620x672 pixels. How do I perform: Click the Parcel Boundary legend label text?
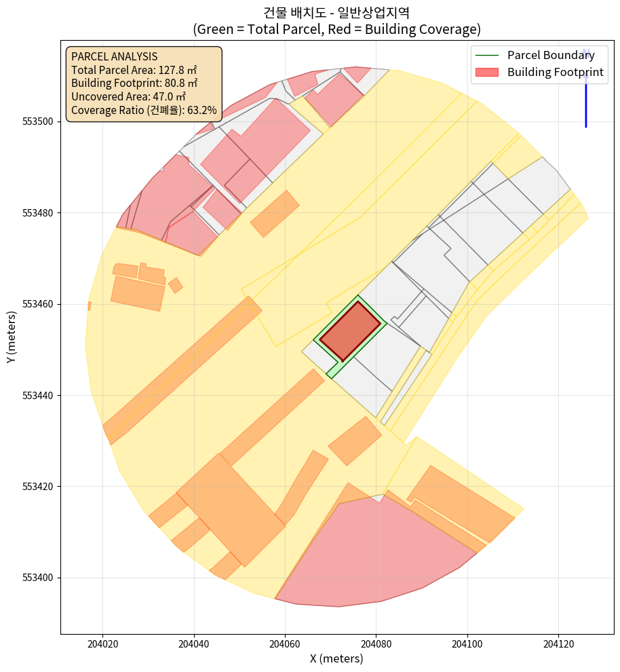(x=550, y=55)
